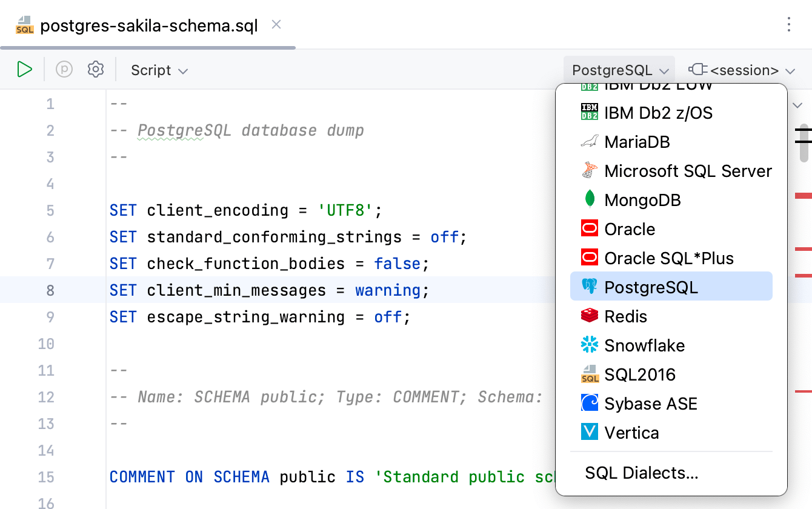Choose MariaDB from the dialect list
This screenshot has height=509, width=812.
pyautogui.click(x=637, y=141)
